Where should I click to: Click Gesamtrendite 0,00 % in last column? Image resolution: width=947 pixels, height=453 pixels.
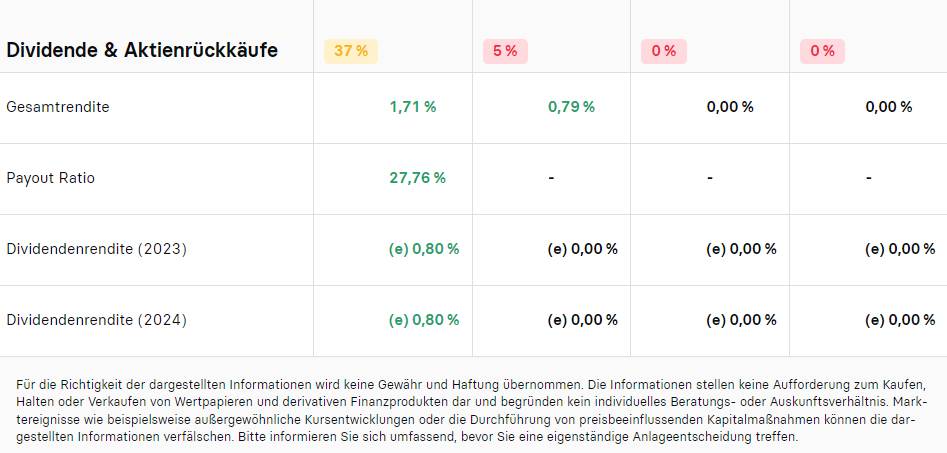coord(889,107)
